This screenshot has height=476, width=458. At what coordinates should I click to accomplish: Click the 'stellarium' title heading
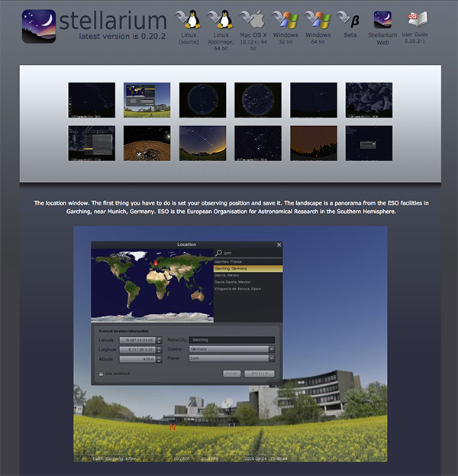click(113, 21)
